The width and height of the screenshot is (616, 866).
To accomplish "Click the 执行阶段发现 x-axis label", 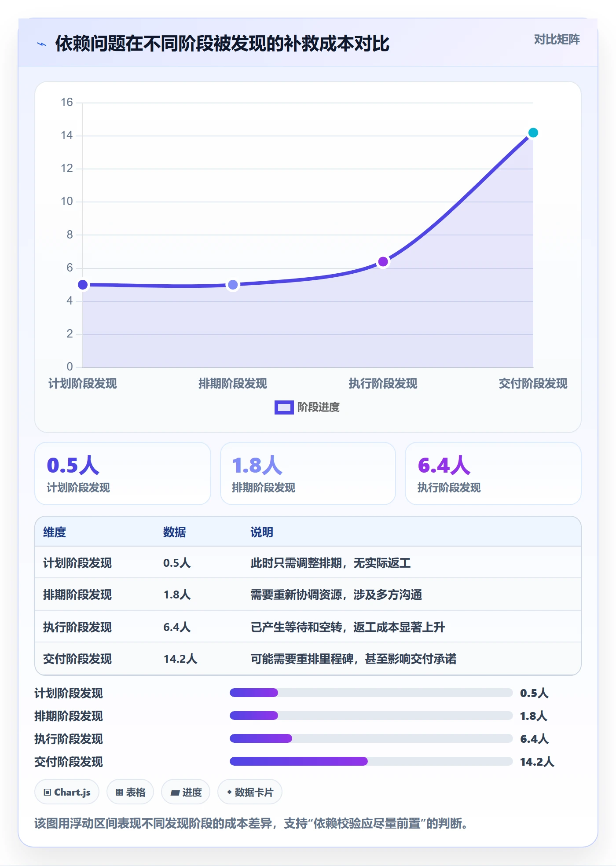I will [x=383, y=384].
